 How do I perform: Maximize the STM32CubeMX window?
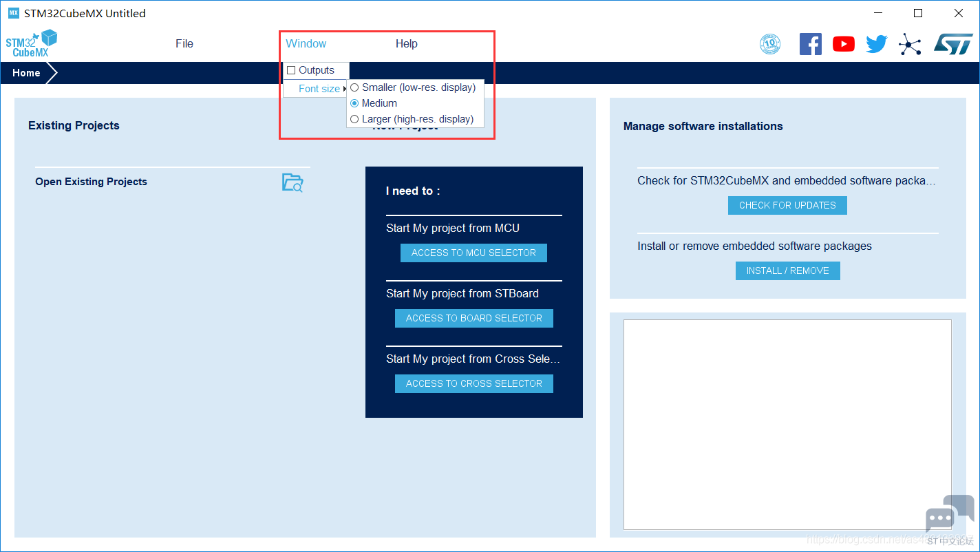point(918,13)
